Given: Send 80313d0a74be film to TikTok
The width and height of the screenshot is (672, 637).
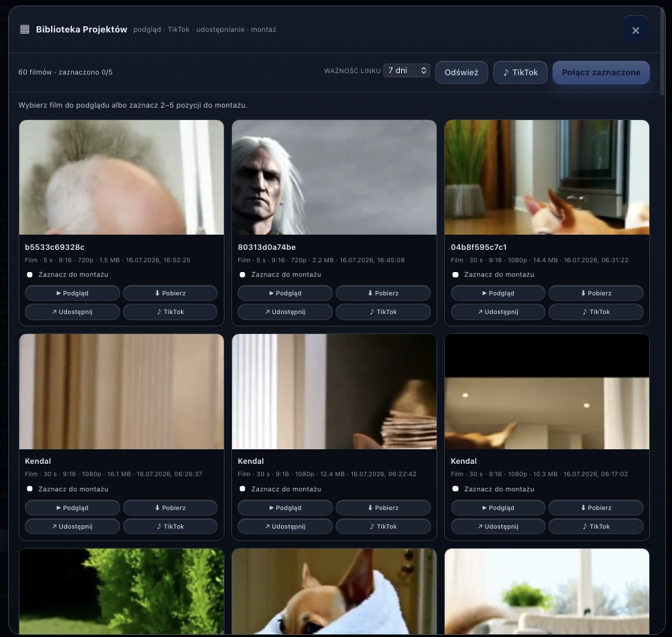Looking at the screenshot, I should pos(383,312).
